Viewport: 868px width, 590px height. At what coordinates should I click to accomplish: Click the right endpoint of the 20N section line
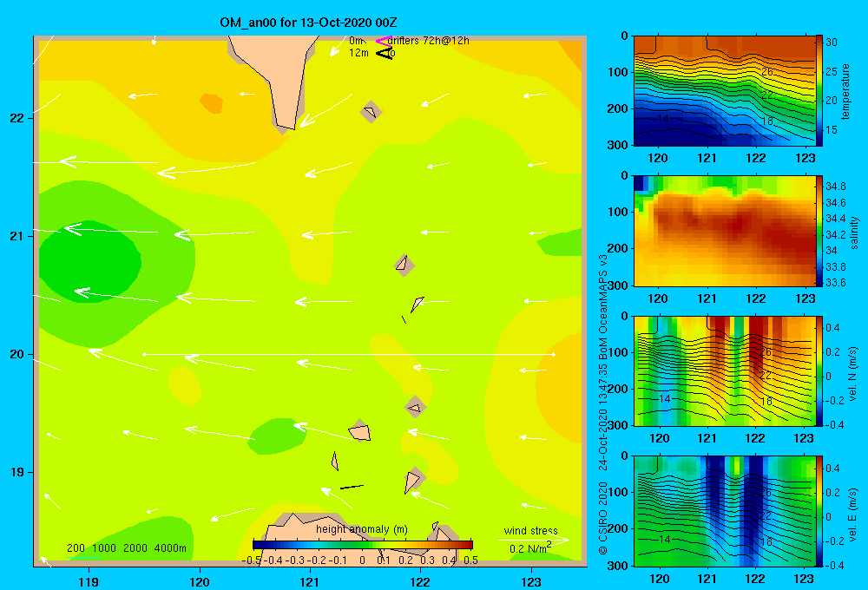point(553,354)
